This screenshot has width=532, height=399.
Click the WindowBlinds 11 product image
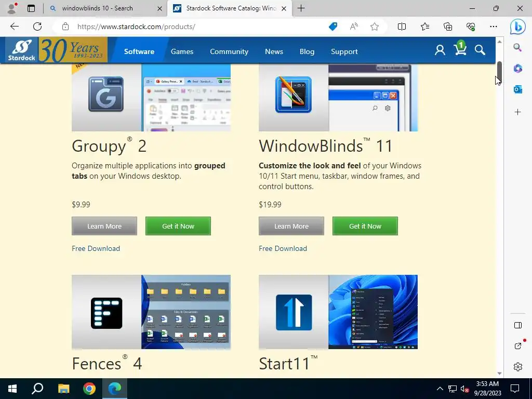point(338,98)
